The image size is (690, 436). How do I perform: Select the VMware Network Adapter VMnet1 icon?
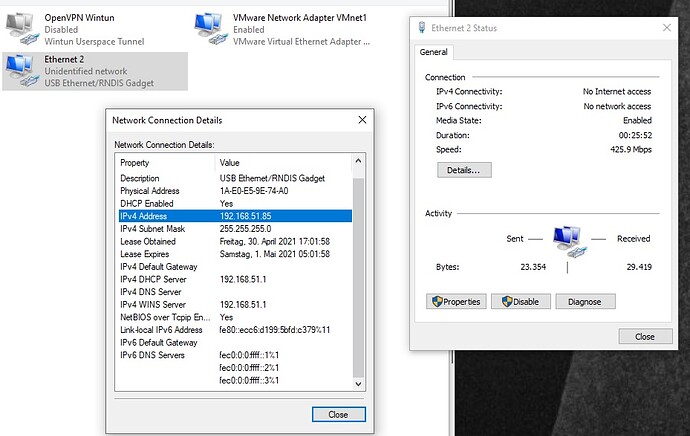point(209,29)
